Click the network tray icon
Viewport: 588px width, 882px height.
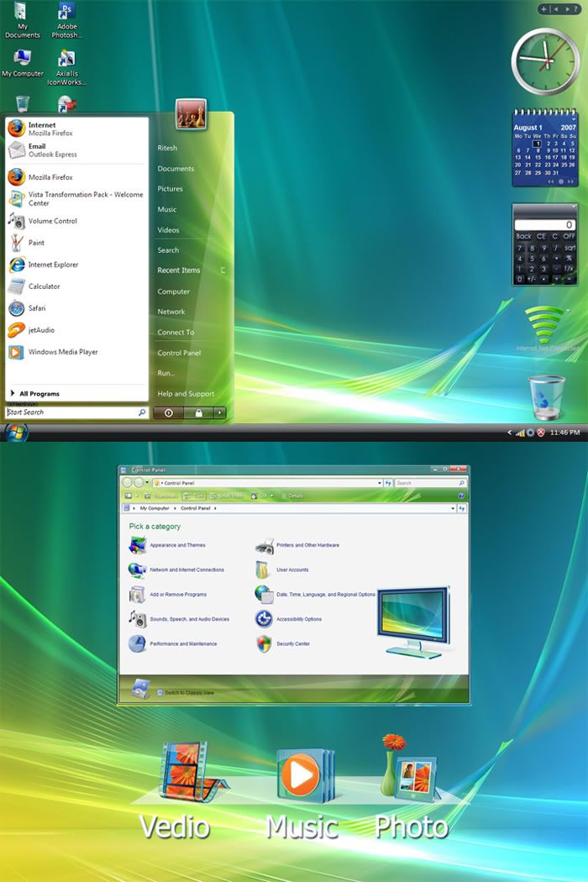click(521, 433)
